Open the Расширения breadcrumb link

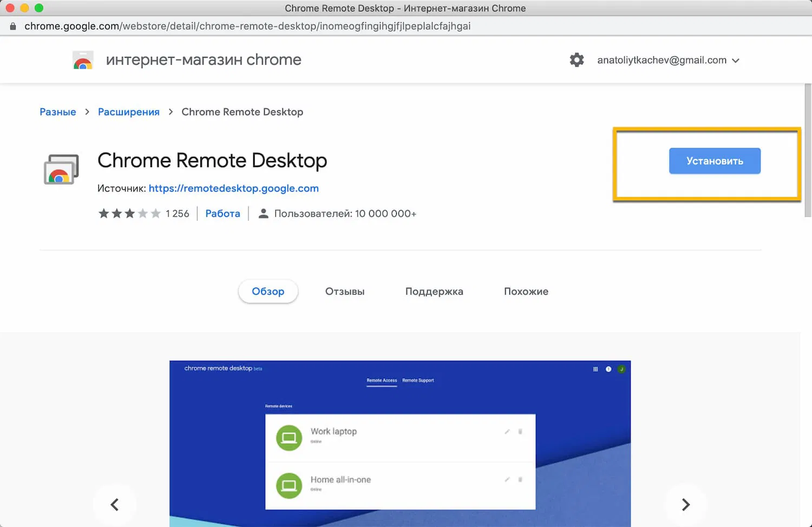pyautogui.click(x=129, y=112)
